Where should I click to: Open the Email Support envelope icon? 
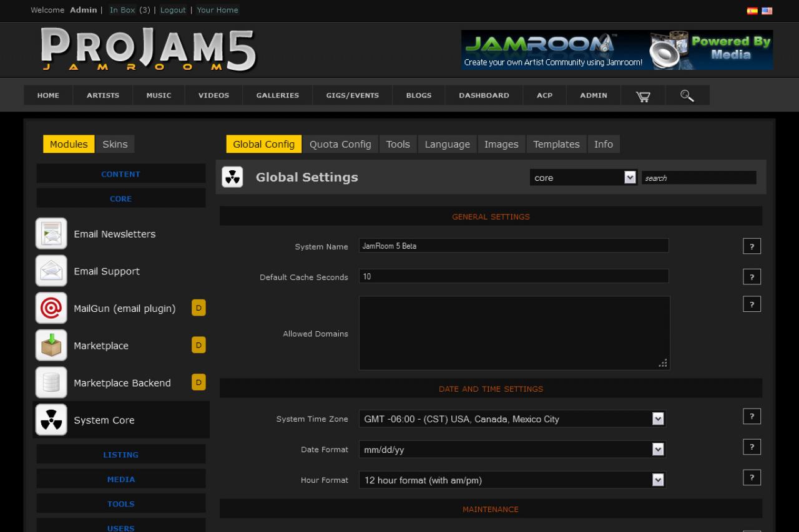coord(51,271)
